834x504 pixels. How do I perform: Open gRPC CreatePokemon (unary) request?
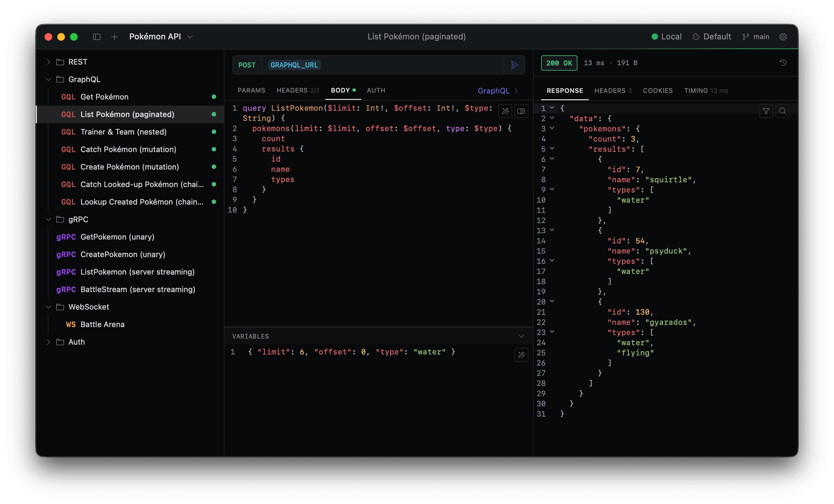tap(130, 254)
